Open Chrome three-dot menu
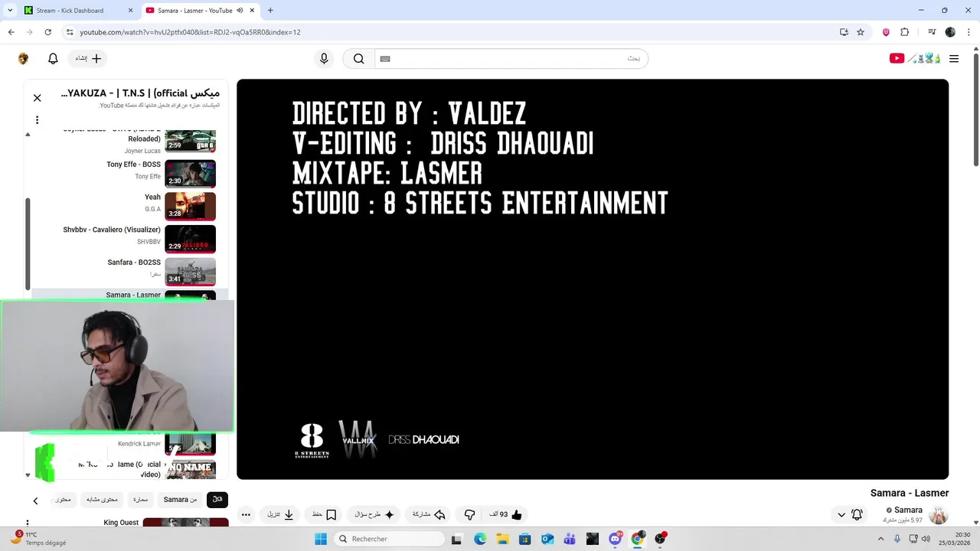 pyautogui.click(x=969, y=32)
